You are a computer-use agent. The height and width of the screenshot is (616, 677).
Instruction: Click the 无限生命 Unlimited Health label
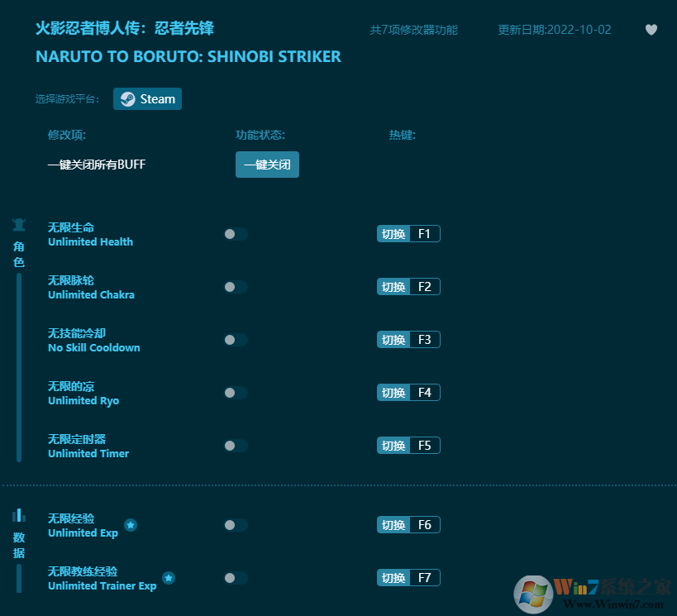(90, 235)
